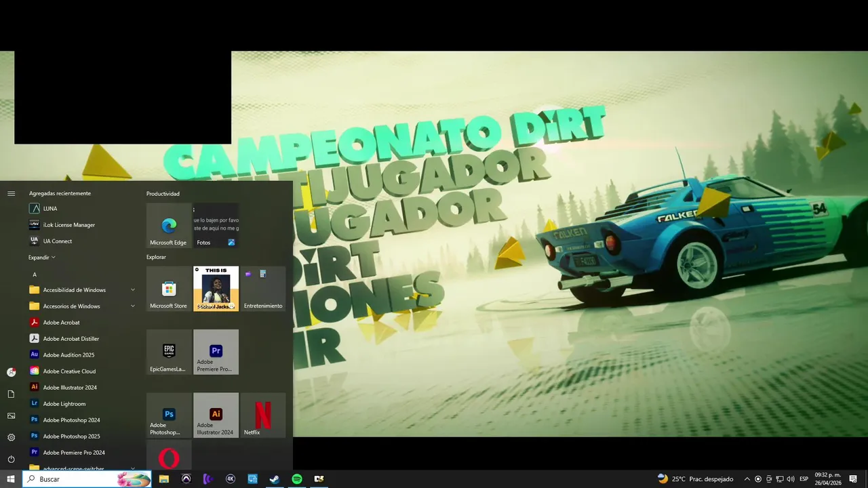Open the Meet Now camera tray icon
The width and height of the screenshot is (868, 488).
(769, 479)
